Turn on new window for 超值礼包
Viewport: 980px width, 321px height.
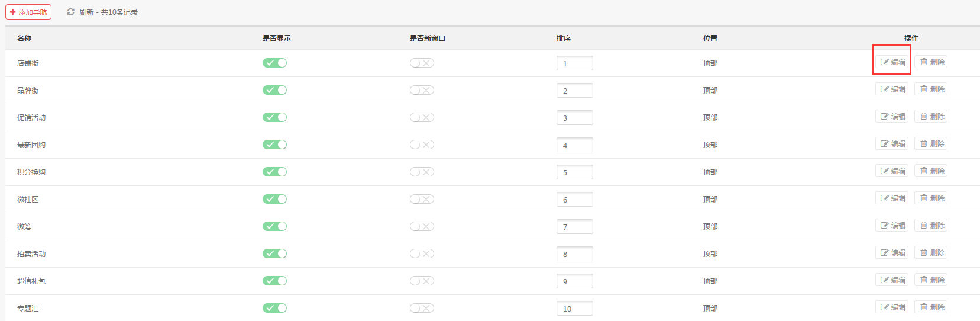422,281
